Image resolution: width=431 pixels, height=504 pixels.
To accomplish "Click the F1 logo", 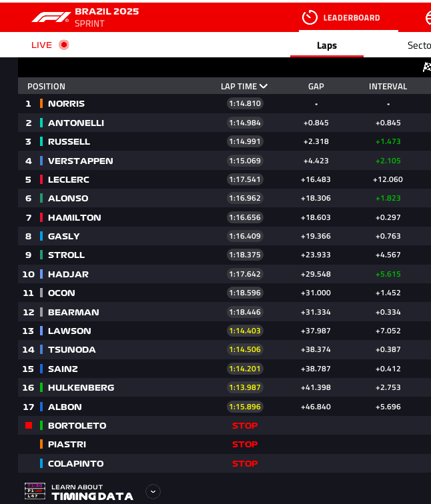I will [50, 17].
